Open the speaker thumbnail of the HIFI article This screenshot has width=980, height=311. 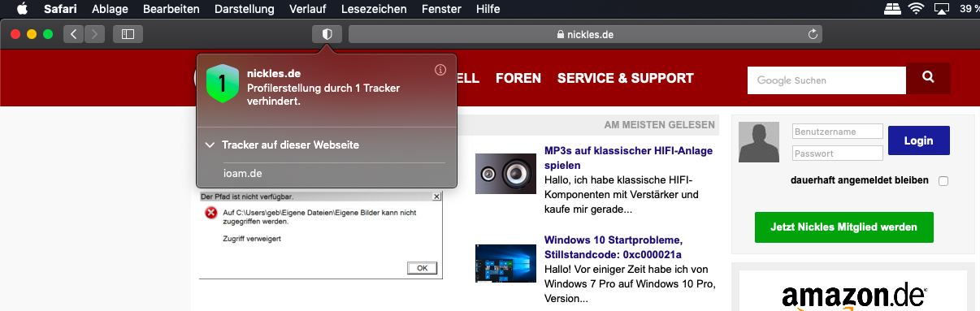coord(505,173)
